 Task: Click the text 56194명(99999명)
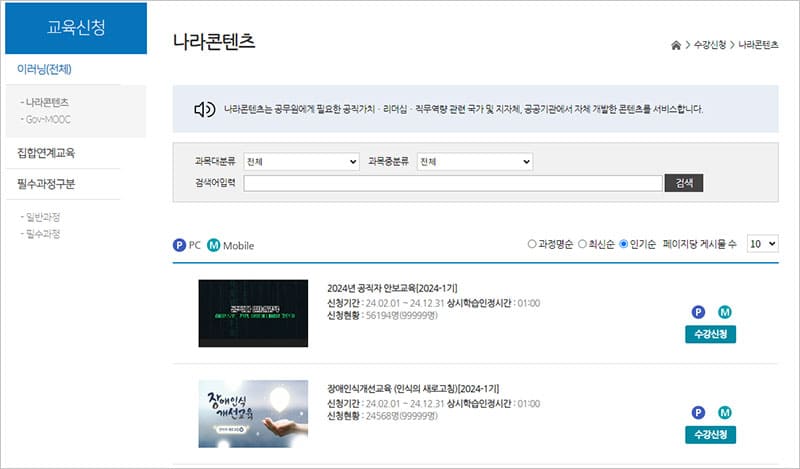(402, 315)
